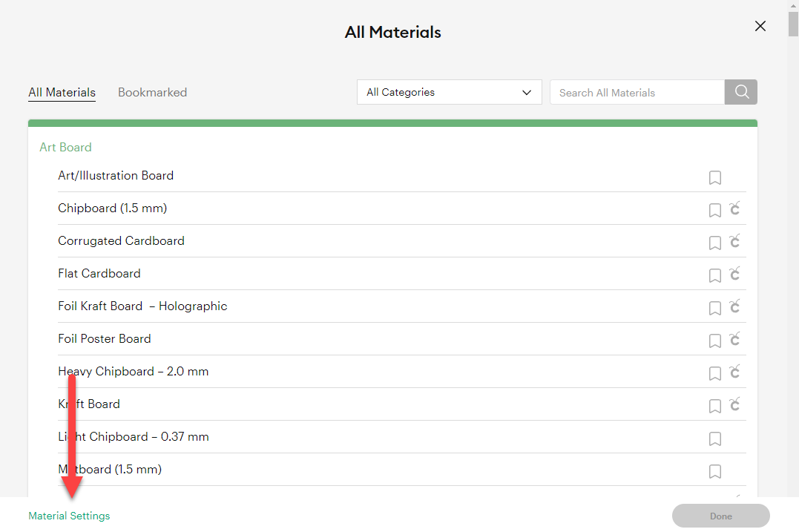Click the Search All Materials field
799x532 pixels.
pyautogui.click(x=637, y=93)
